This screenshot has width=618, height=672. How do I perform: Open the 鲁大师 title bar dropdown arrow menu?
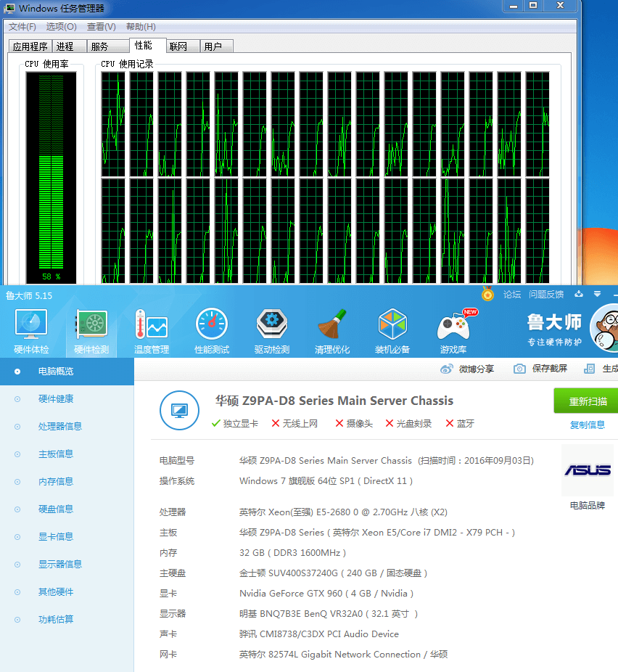(597, 294)
